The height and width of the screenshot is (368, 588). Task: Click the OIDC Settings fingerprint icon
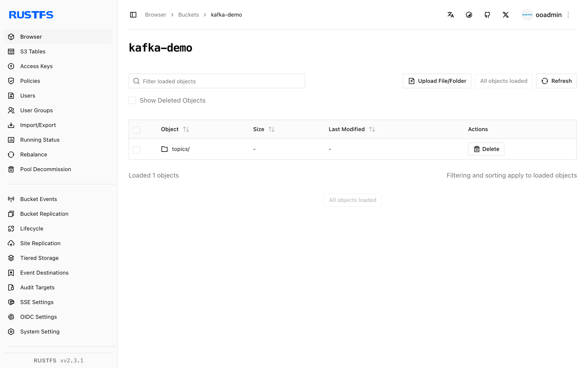pyautogui.click(x=11, y=317)
